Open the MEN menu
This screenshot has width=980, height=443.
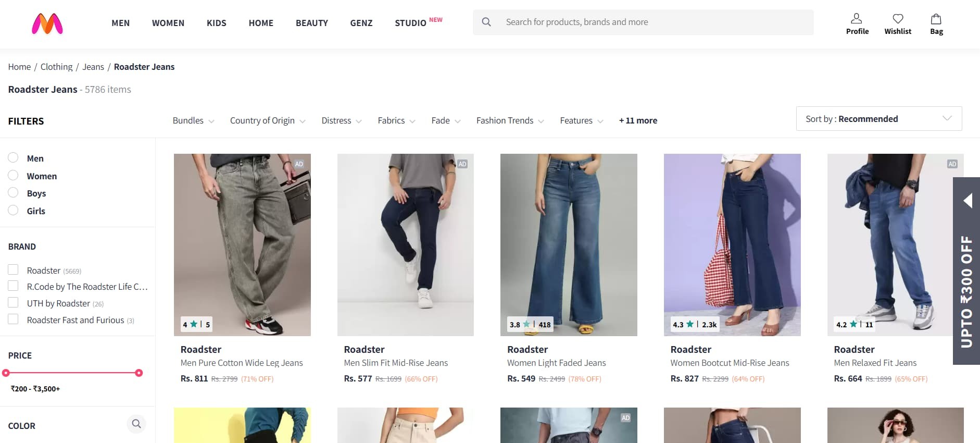point(121,23)
